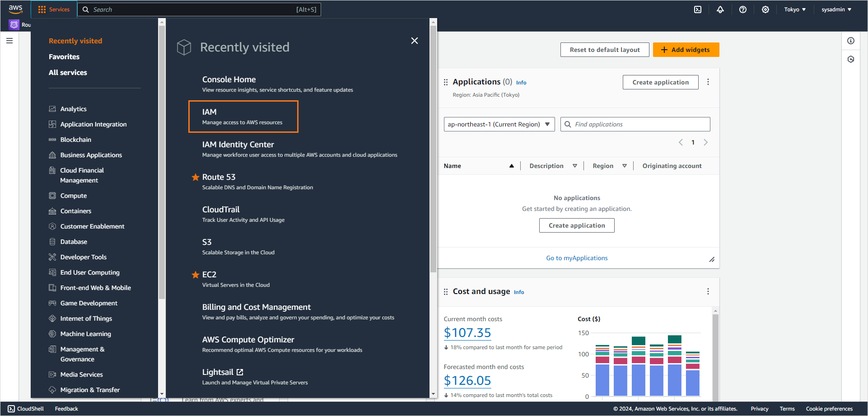Toggle the left hamburger navigation menu
868x416 pixels.
pyautogui.click(x=9, y=41)
